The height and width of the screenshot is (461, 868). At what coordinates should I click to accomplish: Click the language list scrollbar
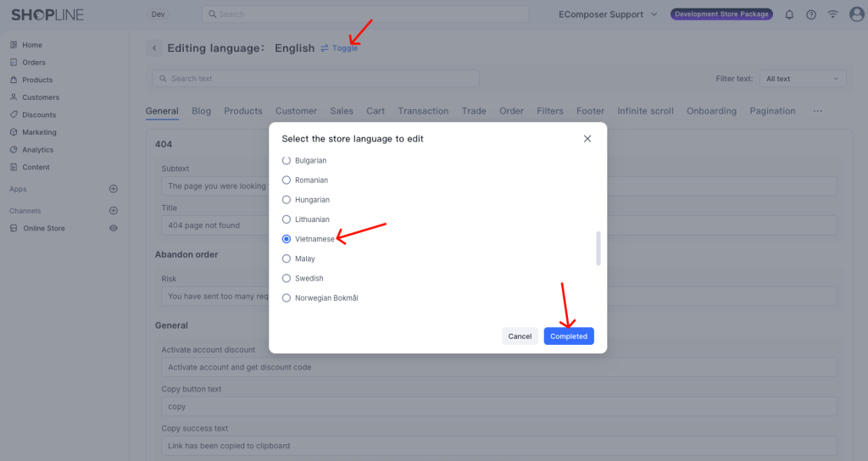598,248
